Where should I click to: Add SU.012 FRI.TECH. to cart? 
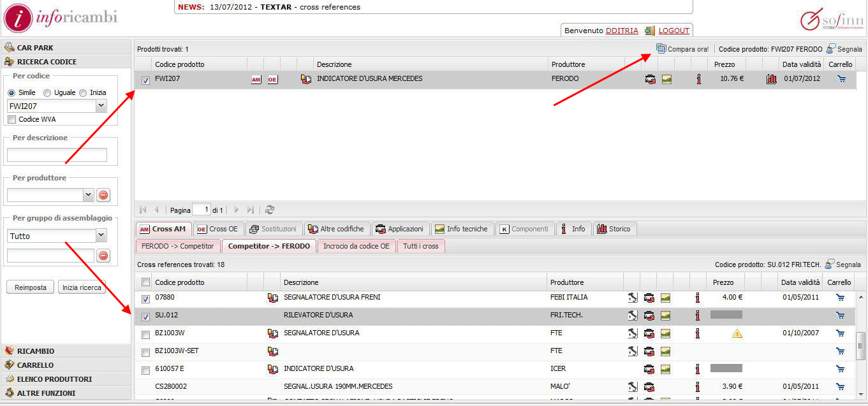point(840,315)
